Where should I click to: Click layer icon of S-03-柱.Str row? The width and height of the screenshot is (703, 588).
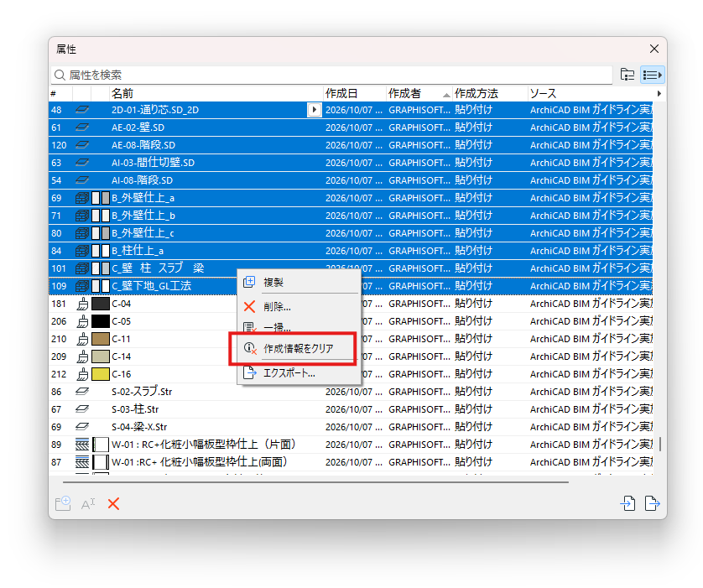82,408
